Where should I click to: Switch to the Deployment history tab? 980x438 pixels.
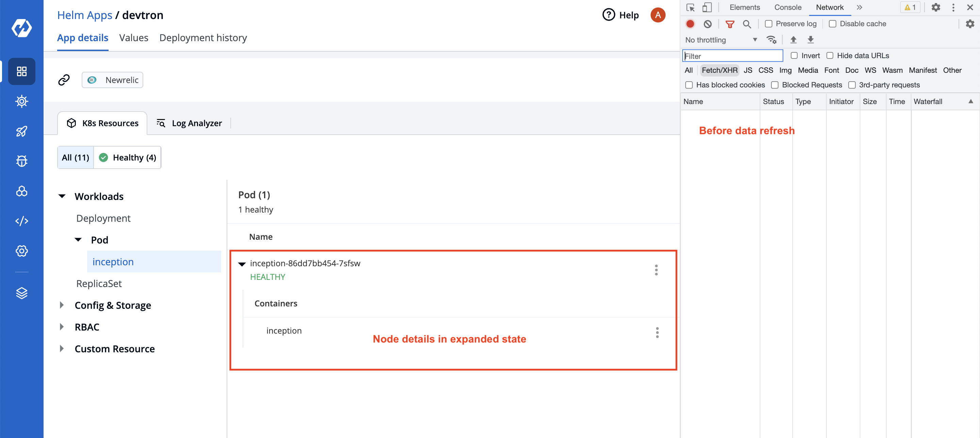(202, 37)
